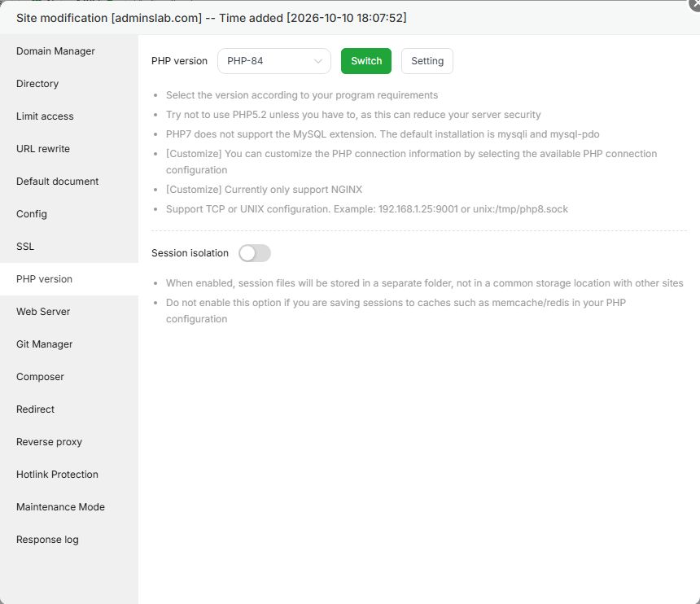Click the note starting 'Select the version according'
The width and height of the screenshot is (700, 604).
(x=302, y=95)
